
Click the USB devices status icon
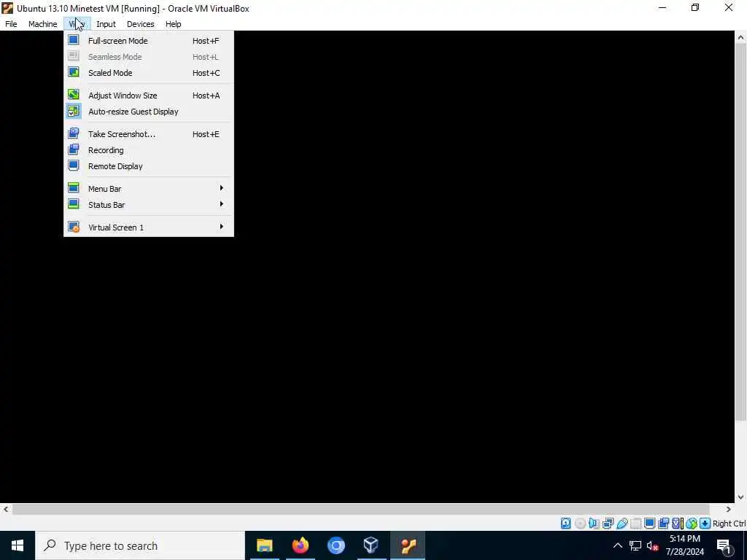click(x=622, y=524)
